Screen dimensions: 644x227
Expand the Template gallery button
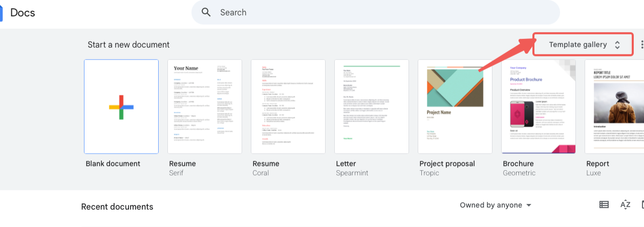pos(584,45)
